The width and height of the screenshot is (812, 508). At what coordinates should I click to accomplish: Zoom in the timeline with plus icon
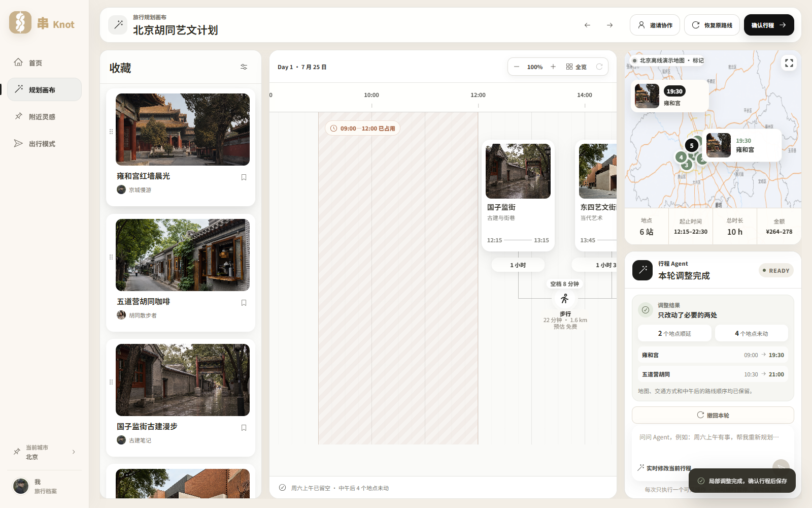(553, 67)
